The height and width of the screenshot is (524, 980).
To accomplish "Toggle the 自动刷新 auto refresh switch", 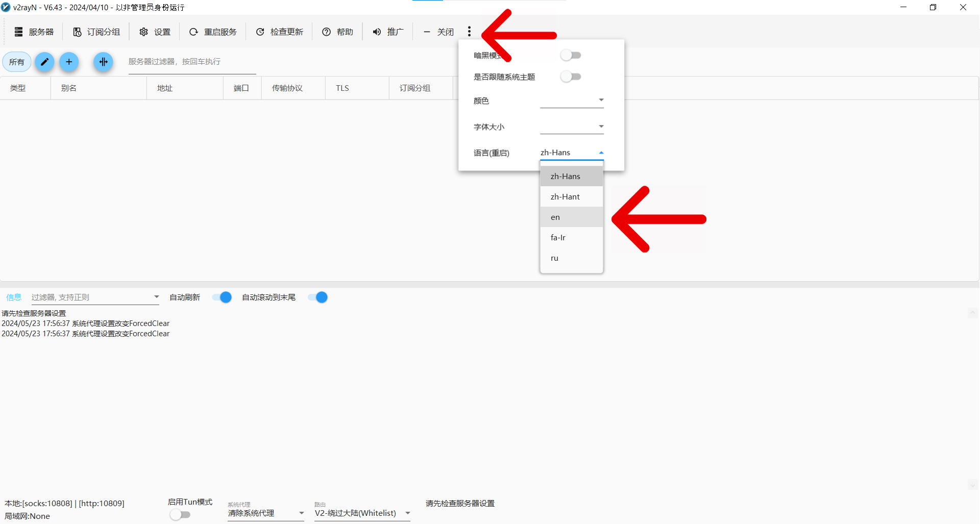I will coord(223,297).
